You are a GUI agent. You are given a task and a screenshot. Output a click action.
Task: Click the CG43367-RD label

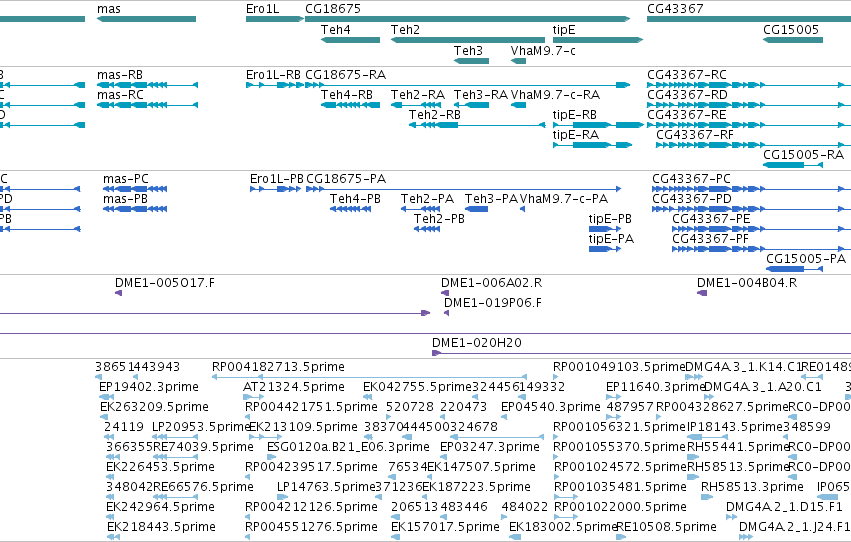(687, 95)
